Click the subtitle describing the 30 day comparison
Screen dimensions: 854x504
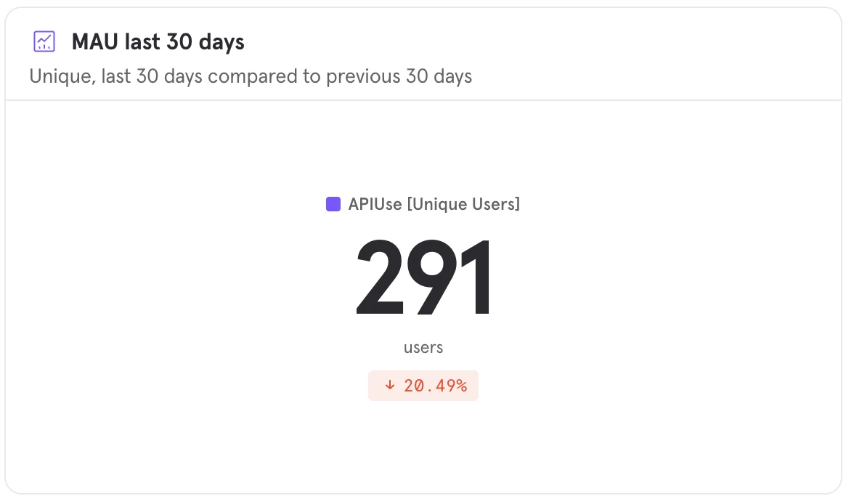click(x=251, y=76)
